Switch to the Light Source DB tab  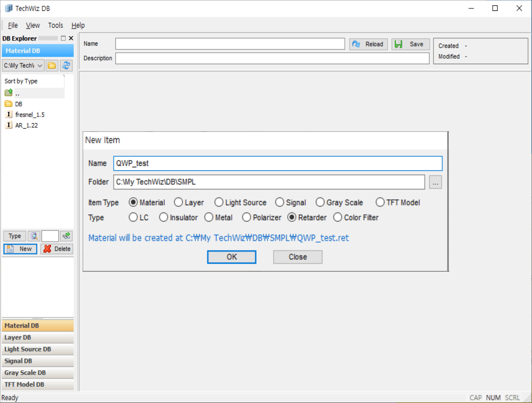point(28,349)
